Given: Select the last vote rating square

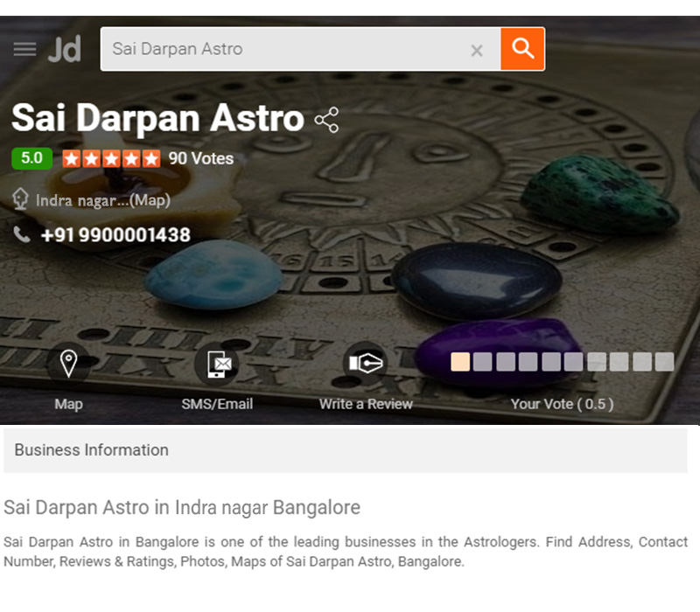Looking at the screenshot, I should [664, 362].
